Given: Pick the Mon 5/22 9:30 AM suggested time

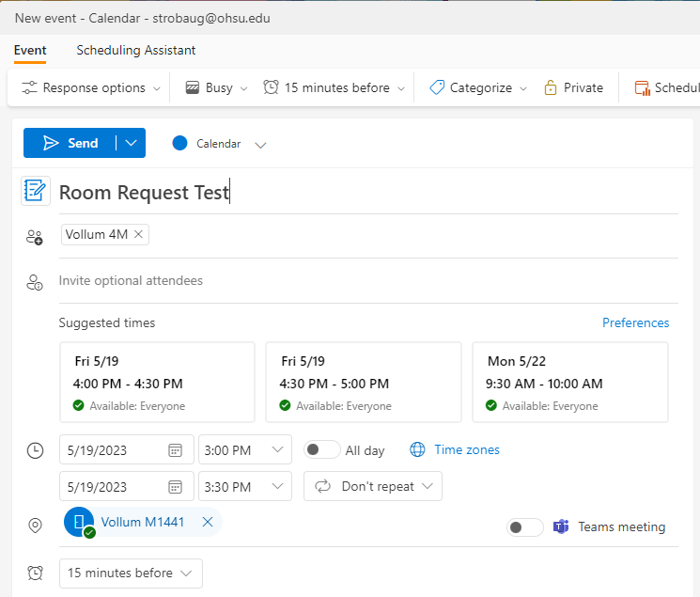Looking at the screenshot, I should click(569, 382).
